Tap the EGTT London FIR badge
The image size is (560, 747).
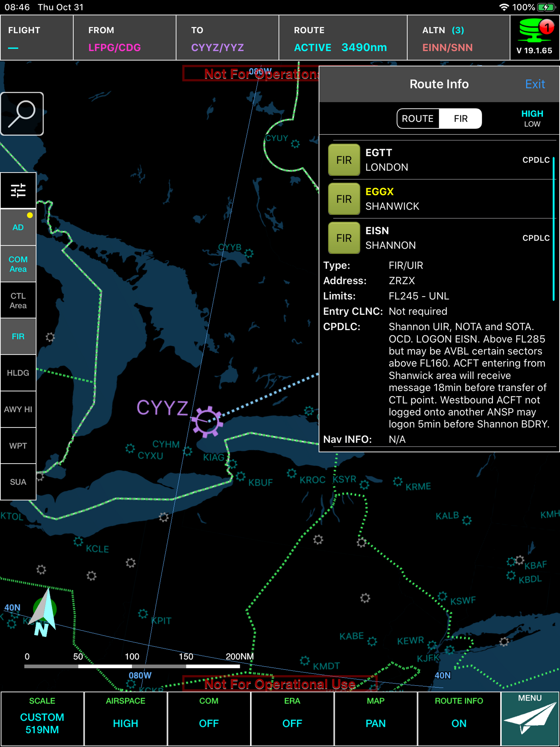pos(344,160)
